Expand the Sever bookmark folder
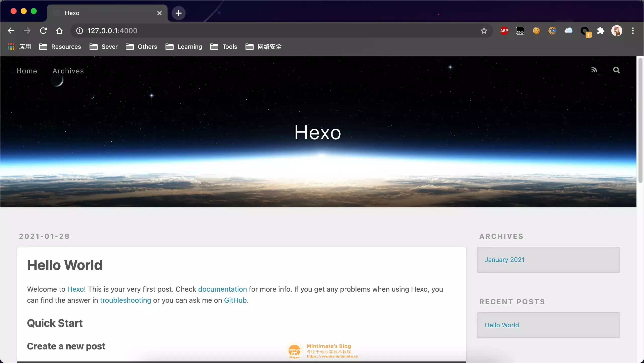 (104, 47)
